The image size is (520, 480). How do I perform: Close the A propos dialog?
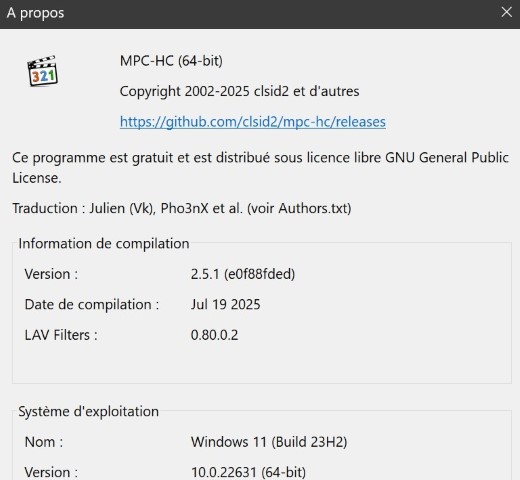(506, 12)
